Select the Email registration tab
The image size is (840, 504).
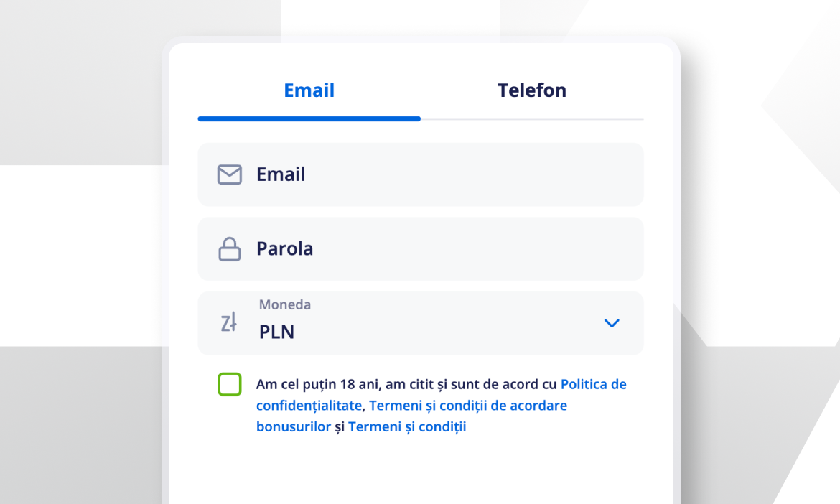pyautogui.click(x=309, y=90)
